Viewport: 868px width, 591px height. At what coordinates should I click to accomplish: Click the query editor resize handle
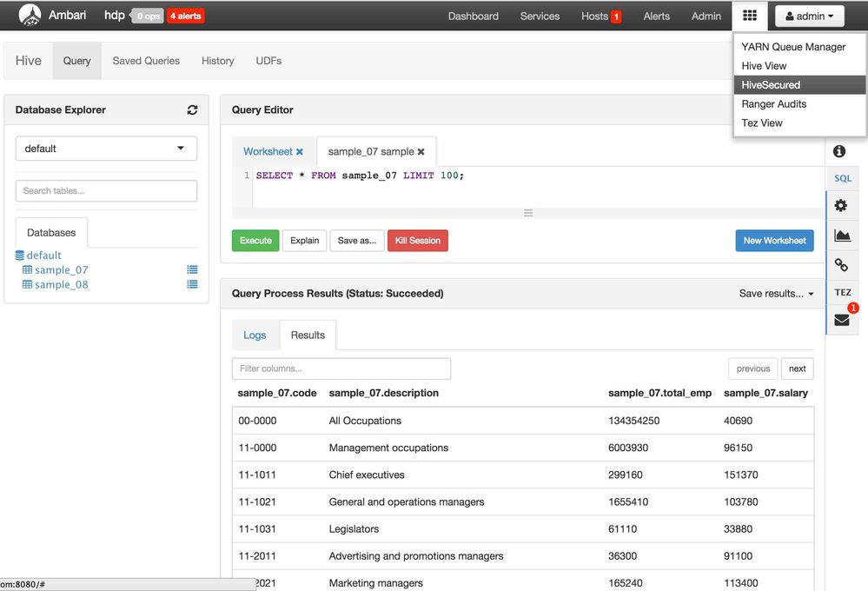(x=528, y=213)
